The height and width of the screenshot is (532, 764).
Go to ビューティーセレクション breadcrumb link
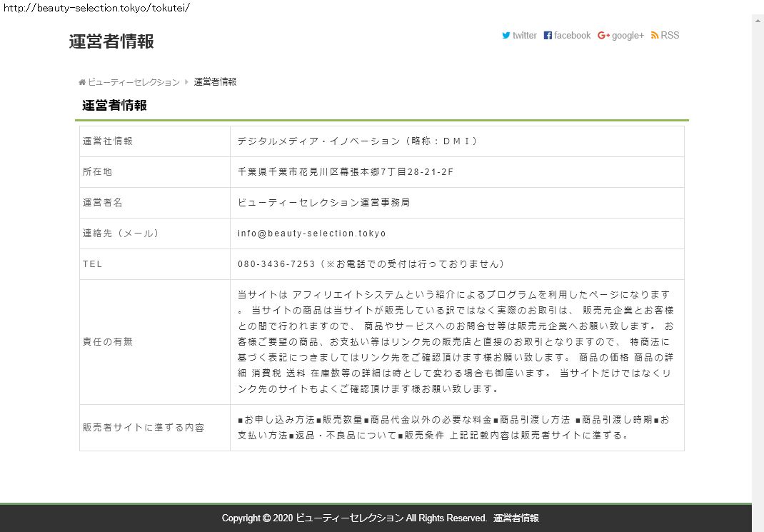point(134,82)
